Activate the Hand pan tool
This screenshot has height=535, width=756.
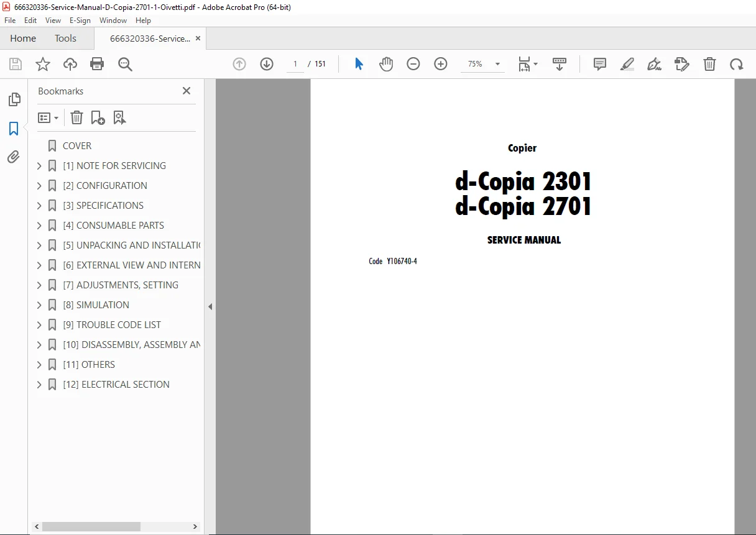pyautogui.click(x=386, y=64)
